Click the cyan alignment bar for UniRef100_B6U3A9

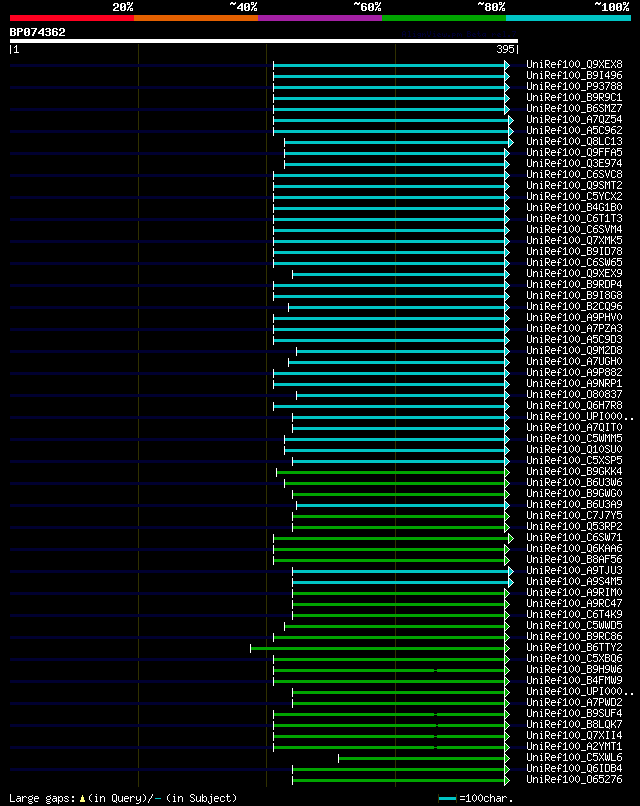tap(403, 505)
